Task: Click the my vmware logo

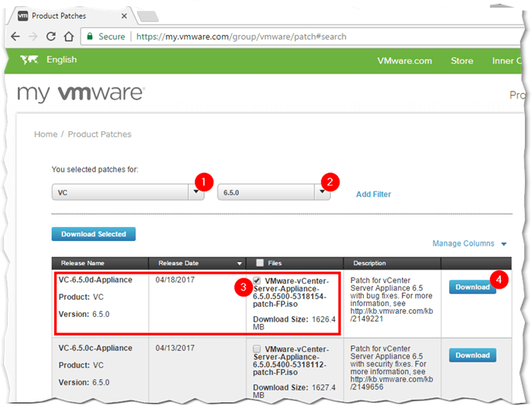Action: (x=81, y=93)
